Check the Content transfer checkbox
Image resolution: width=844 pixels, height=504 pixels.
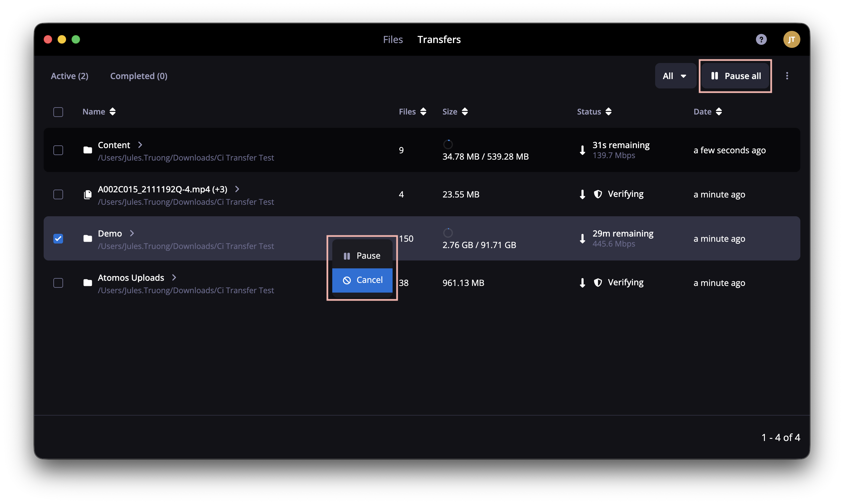click(x=58, y=150)
